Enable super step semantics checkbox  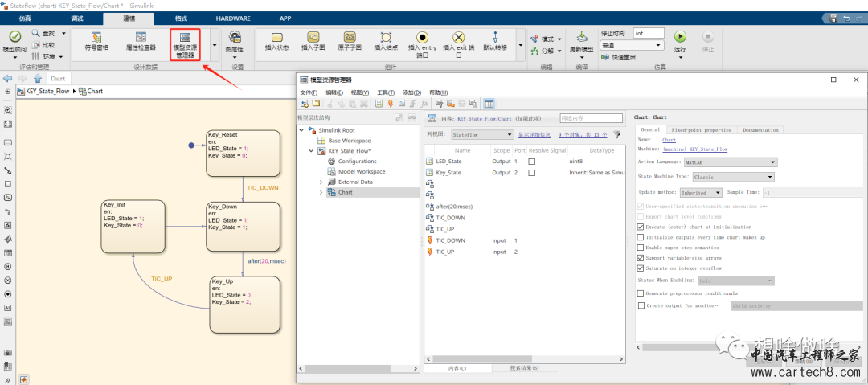[641, 248]
